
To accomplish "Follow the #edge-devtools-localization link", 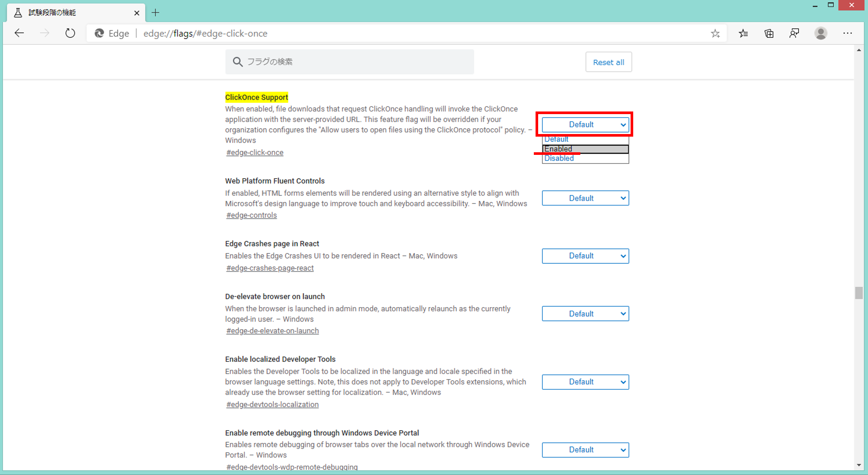I will [272, 404].
